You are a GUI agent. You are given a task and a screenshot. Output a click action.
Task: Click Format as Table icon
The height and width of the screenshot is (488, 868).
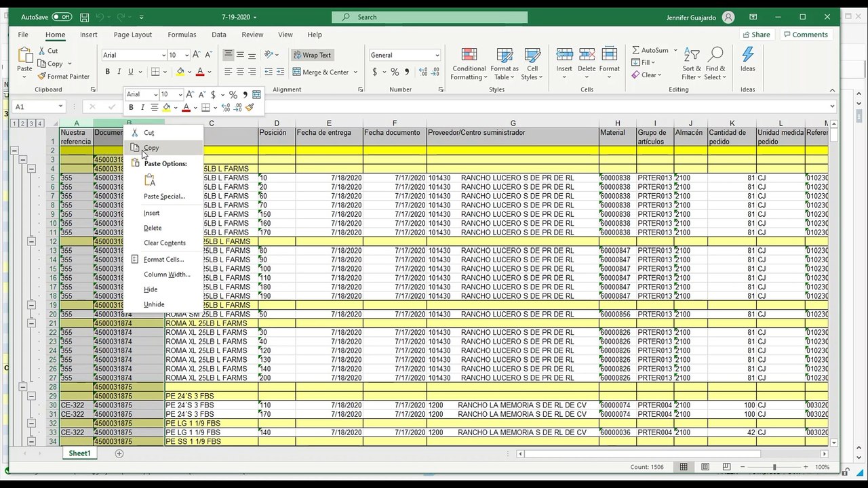(x=505, y=64)
